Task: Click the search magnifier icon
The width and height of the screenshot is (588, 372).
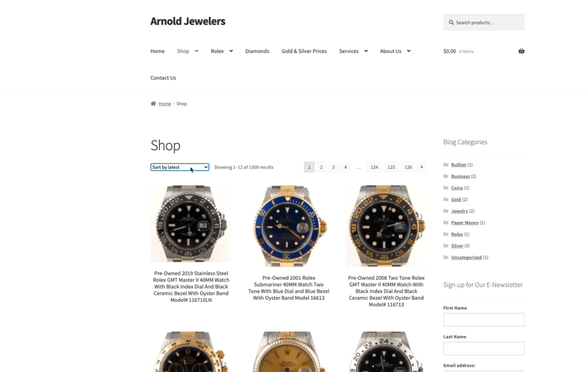Action: pyautogui.click(x=451, y=22)
